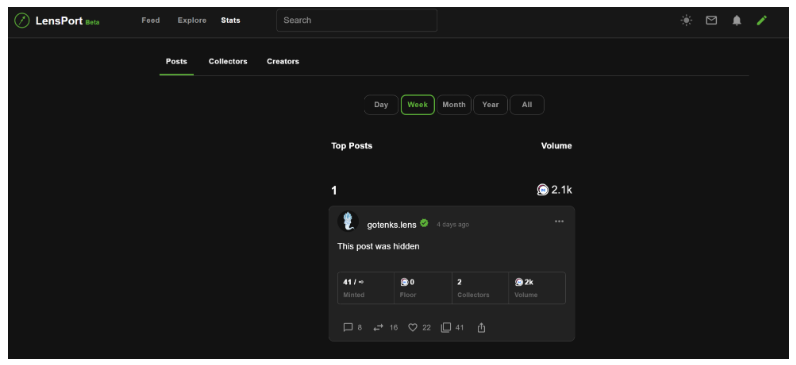The image size is (796, 365).
Task: Select the Day time range
Action: [x=381, y=105]
